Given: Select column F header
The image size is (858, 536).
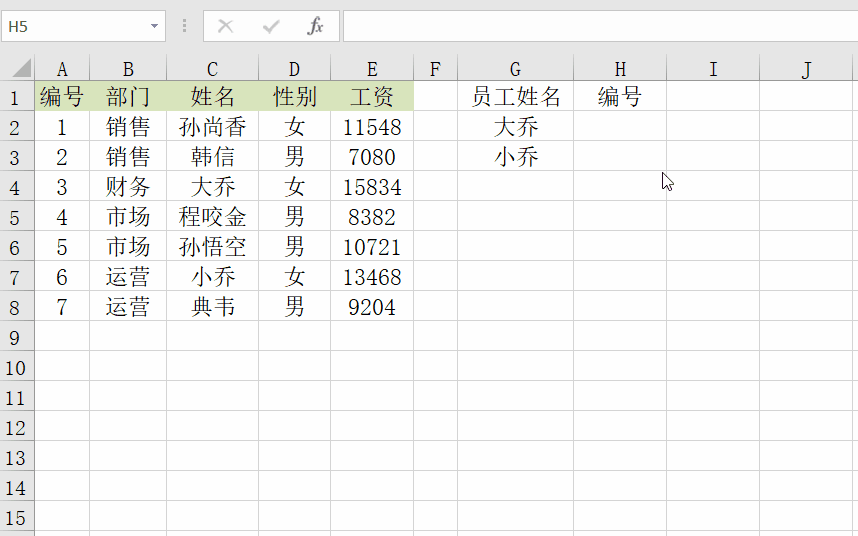Looking at the screenshot, I should tap(436, 69).
